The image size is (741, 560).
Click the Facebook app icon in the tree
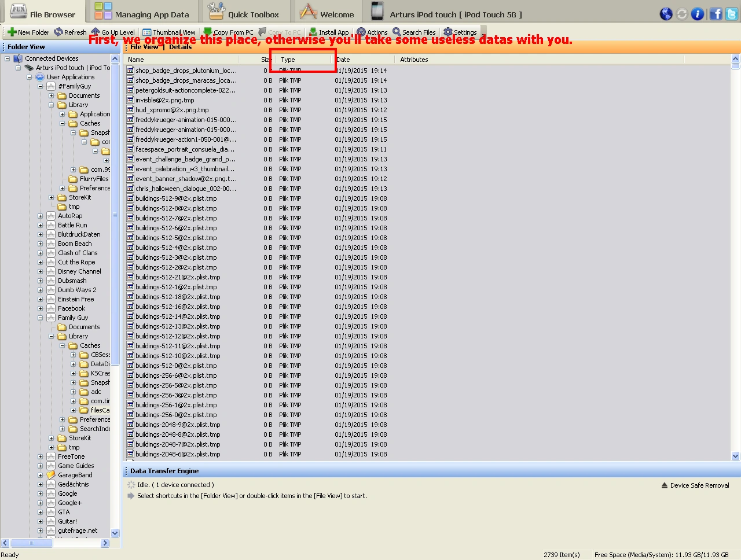[51, 308]
